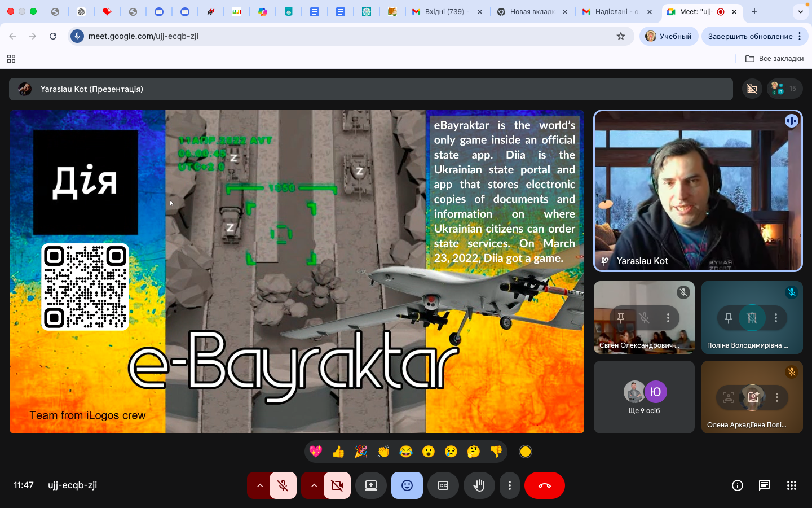Click the Ще 9 осіб participants tile
This screenshot has width=812, height=508.
click(x=644, y=397)
